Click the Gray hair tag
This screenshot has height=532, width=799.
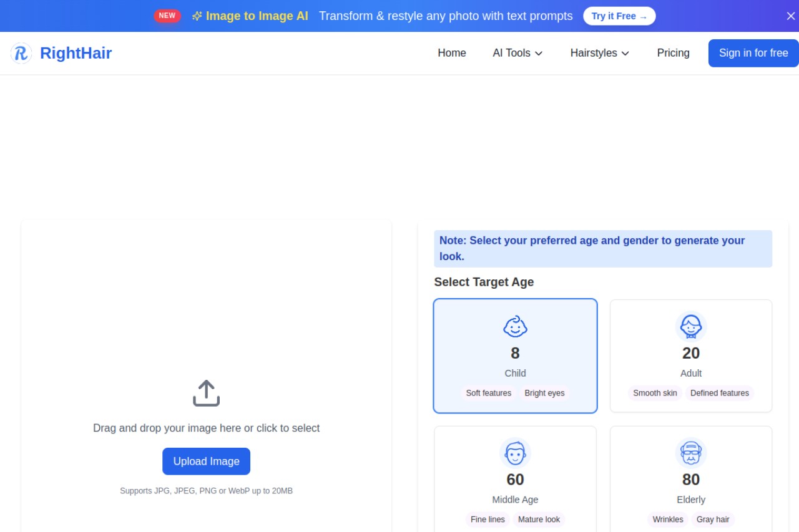pyautogui.click(x=713, y=520)
